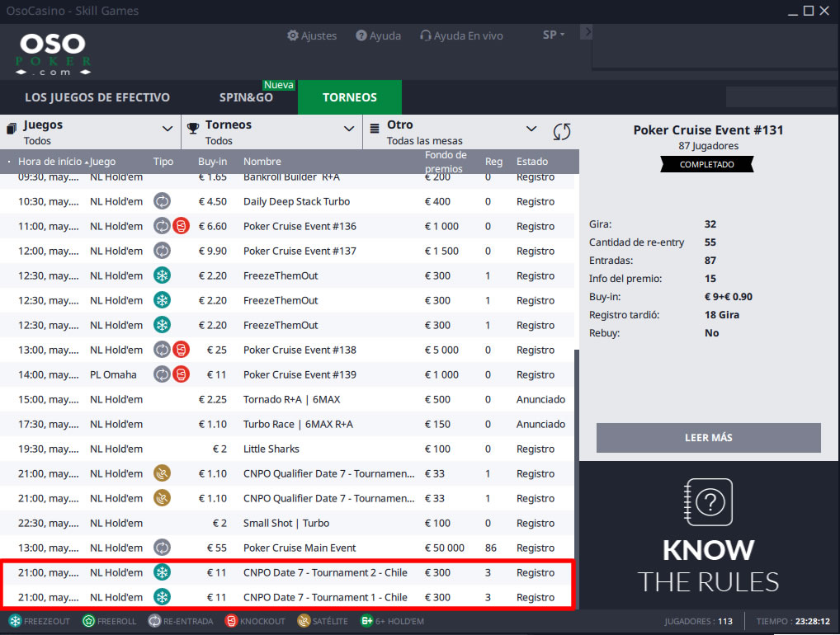Viewport: 840px width, 635px height.
Task: Expand the Torneos filter dropdown
Action: coord(349,129)
